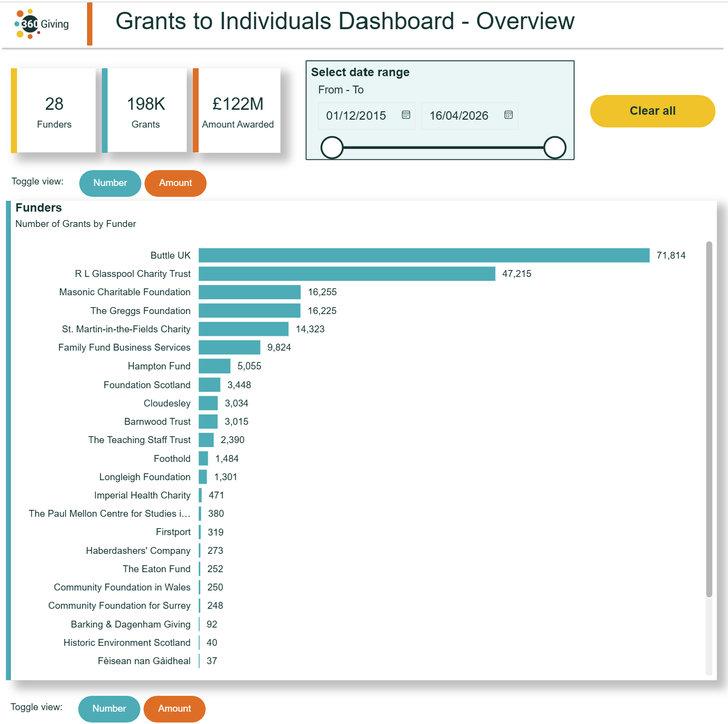Select the Barnwood Trust bar
The width and height of the screenshot is (728, 724).
[x=208, y=421]
